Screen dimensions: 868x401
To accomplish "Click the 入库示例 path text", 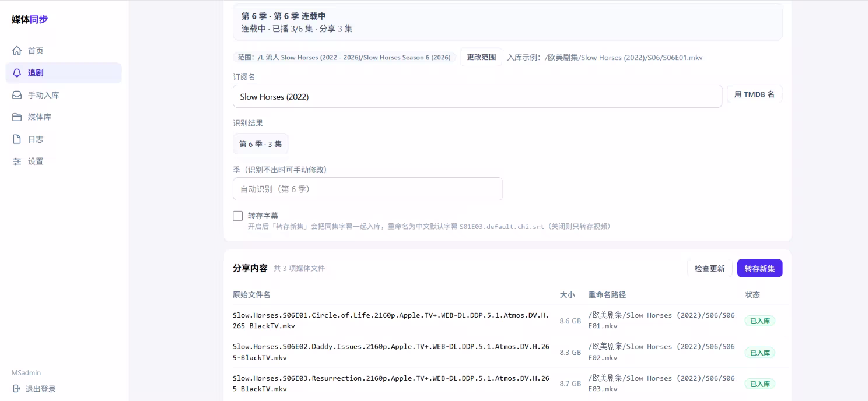I will point(605,57).
